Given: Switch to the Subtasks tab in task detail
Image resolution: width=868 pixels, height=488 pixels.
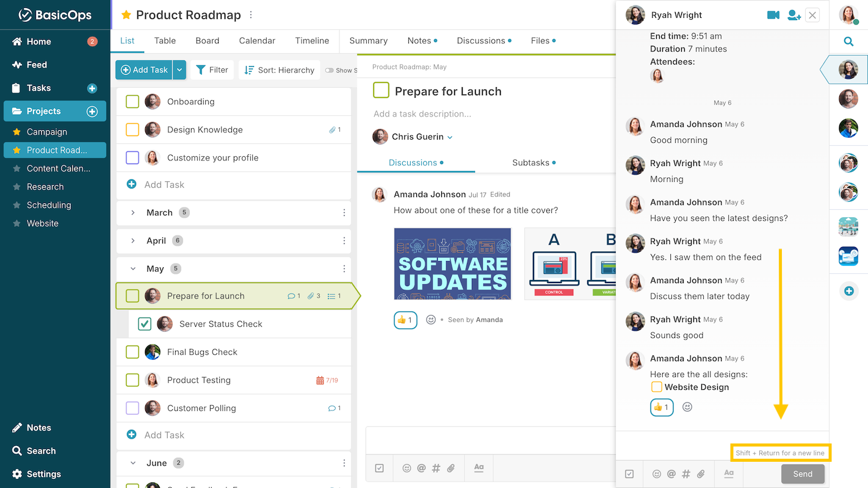Looking at the screenshot, I should click(533, 163).
